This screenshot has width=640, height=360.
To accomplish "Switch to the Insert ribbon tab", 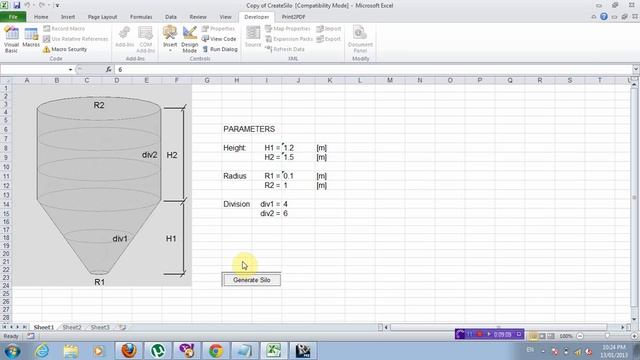I will pos(68,17).
